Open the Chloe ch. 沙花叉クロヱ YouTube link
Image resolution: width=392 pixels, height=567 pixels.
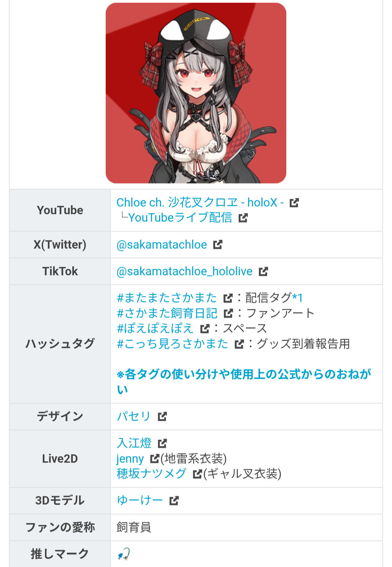[200, 203]
